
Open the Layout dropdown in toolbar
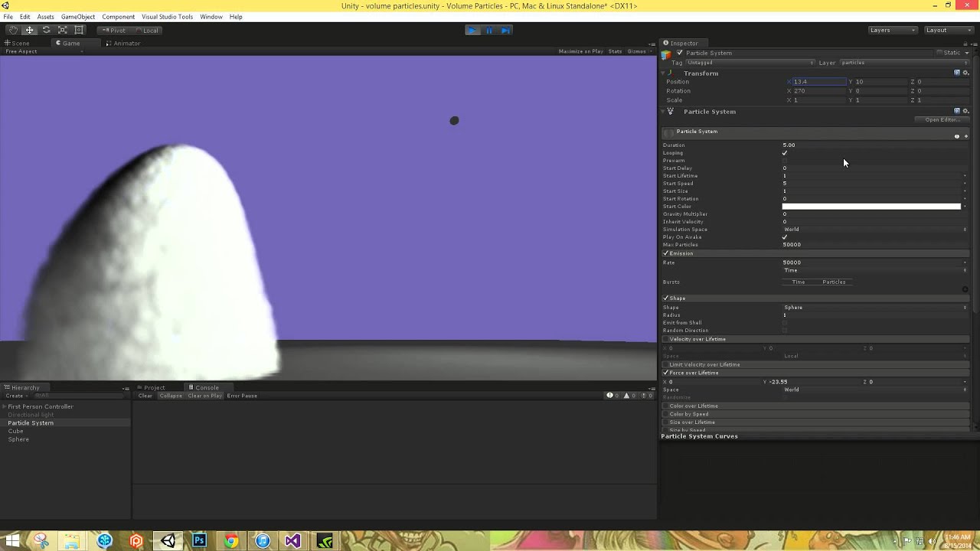pos(949,30)
